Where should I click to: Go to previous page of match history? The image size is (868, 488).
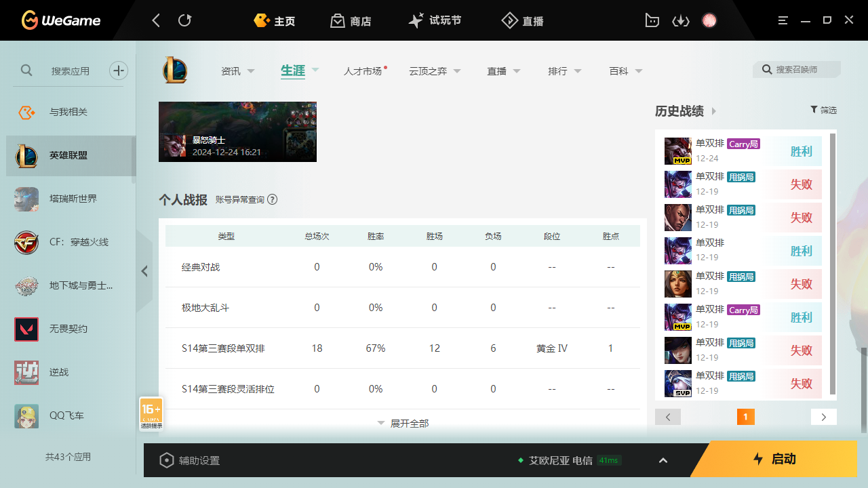[x=668, y=417]
